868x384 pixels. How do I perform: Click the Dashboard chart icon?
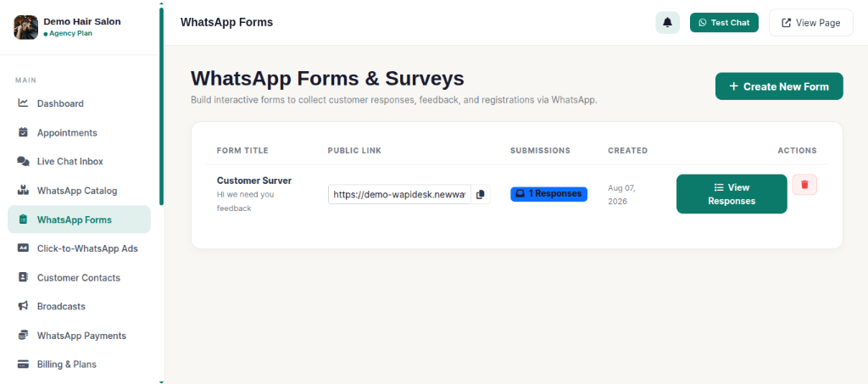click(23, 103)
